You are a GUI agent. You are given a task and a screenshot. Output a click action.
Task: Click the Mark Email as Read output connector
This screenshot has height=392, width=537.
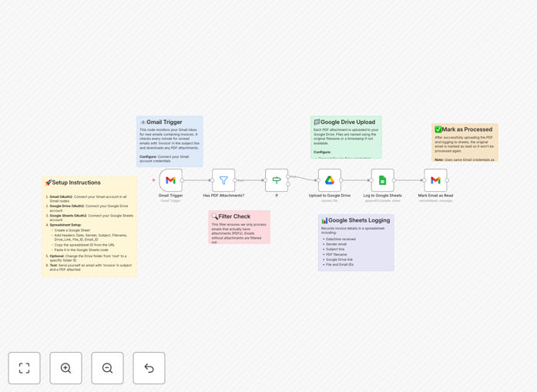point(447,180)
